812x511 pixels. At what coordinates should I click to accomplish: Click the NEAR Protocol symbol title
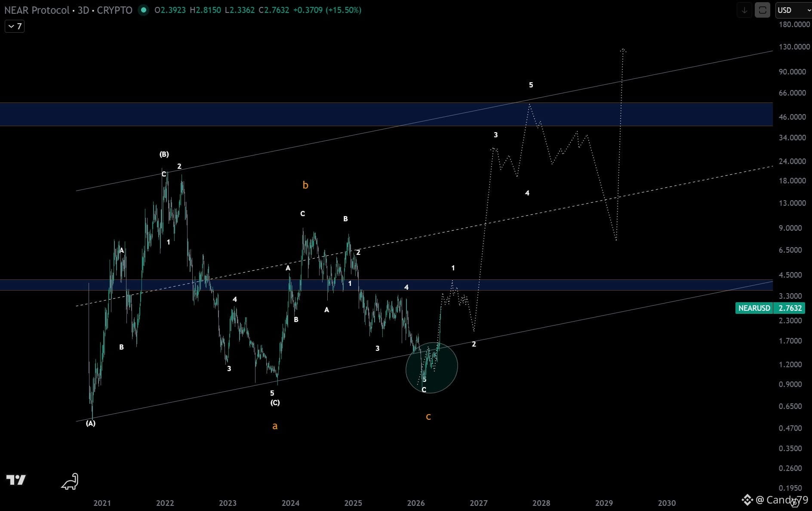tap(37, 10)
